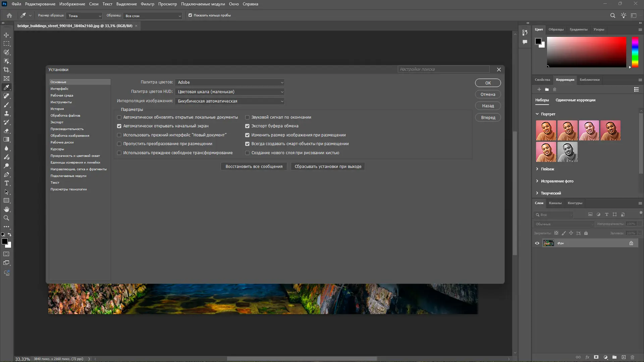Select the Crop tool in toolbar
The width and height of the screenshot is (644, 362).
click(x=6, y=70)
